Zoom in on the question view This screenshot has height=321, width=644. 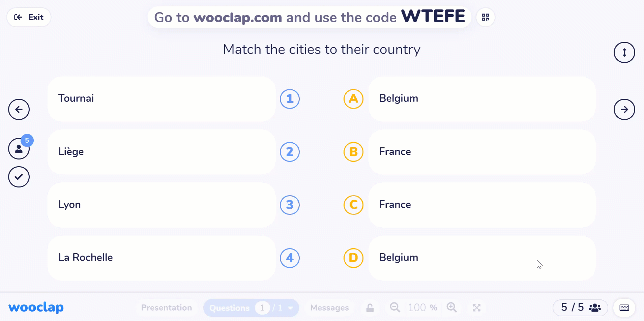click(x=452, y=308)
